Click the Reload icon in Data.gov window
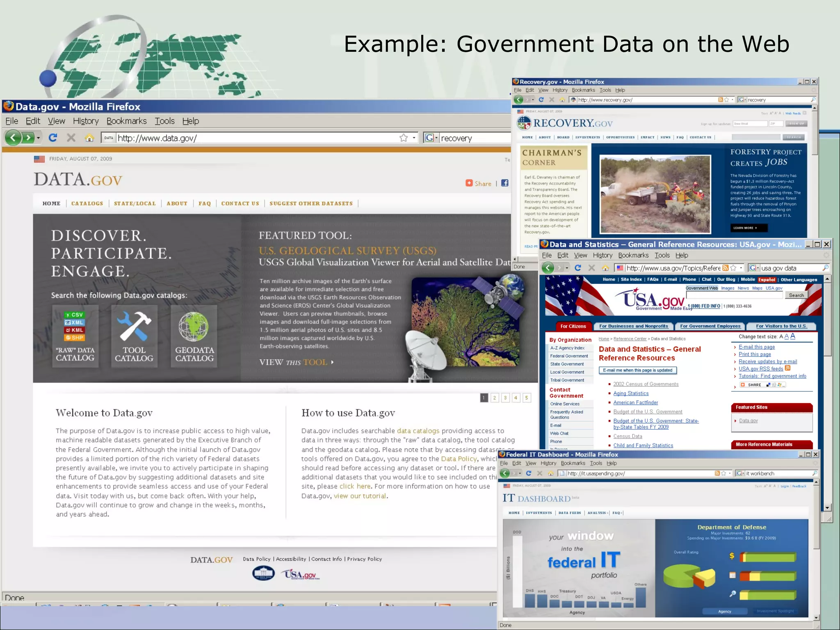Screen dimensions: 840x630 (x=53, y=138)
